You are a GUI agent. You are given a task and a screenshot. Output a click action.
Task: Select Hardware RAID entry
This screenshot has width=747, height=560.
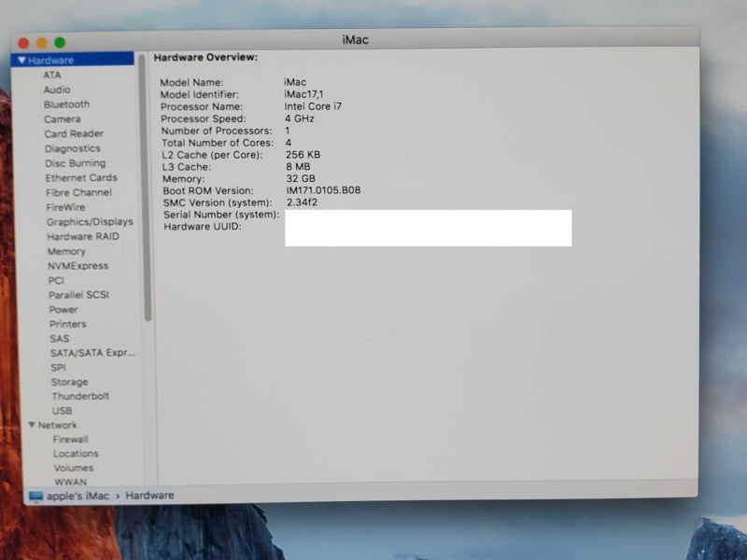point(83,237)
